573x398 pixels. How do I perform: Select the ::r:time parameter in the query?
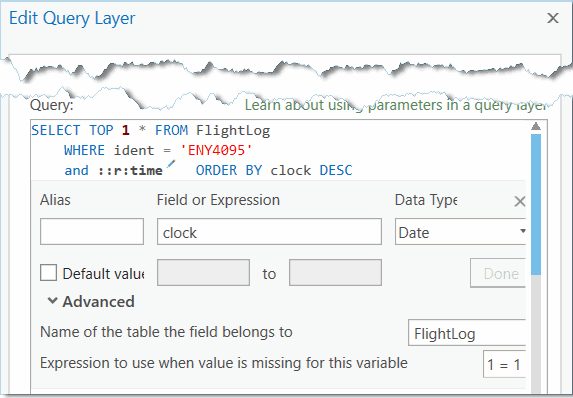click(x=130, y=171)
